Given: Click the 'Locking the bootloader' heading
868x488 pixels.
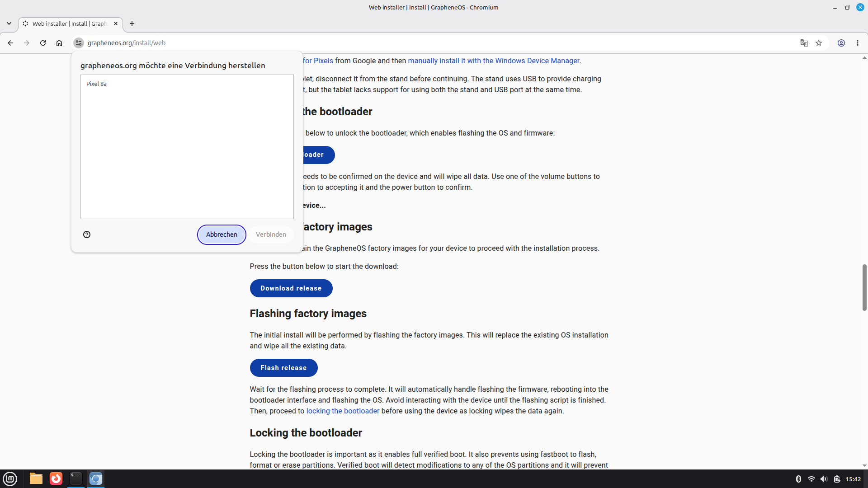Looking at the screenshot, I should [x=306, y=433].
